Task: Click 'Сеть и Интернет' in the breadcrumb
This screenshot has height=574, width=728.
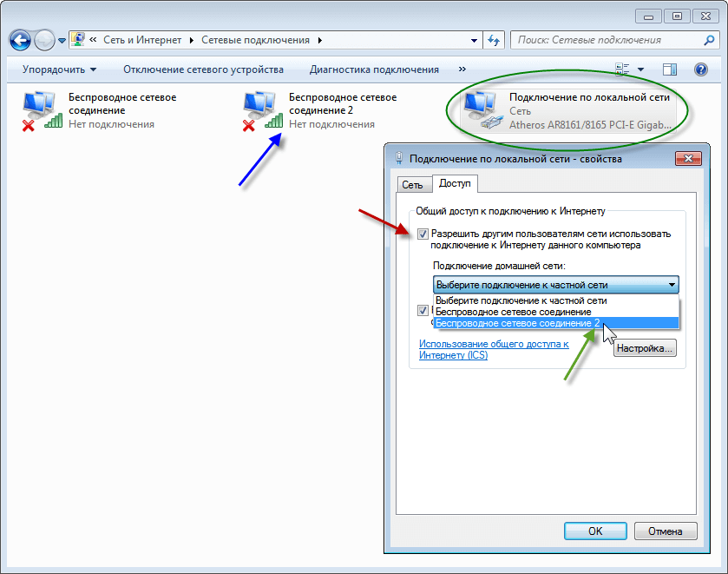Action: coord(142,41)
